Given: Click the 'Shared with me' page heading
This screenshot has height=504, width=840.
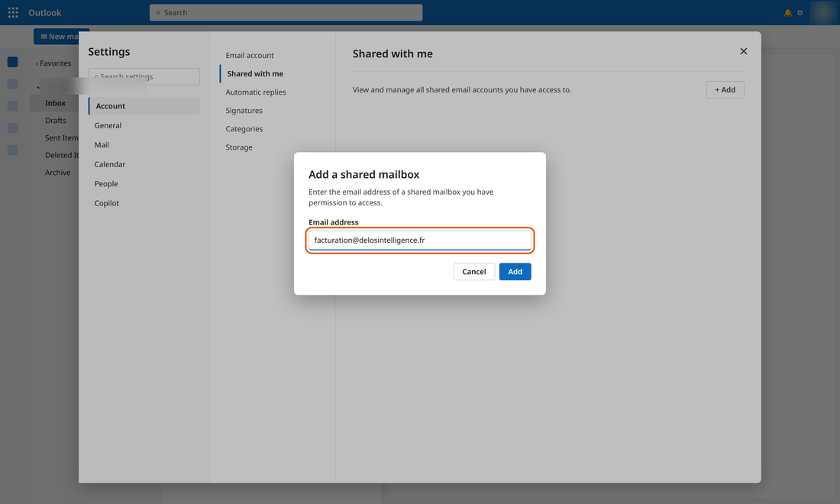Looking at the screenshot, I should 393,54.
